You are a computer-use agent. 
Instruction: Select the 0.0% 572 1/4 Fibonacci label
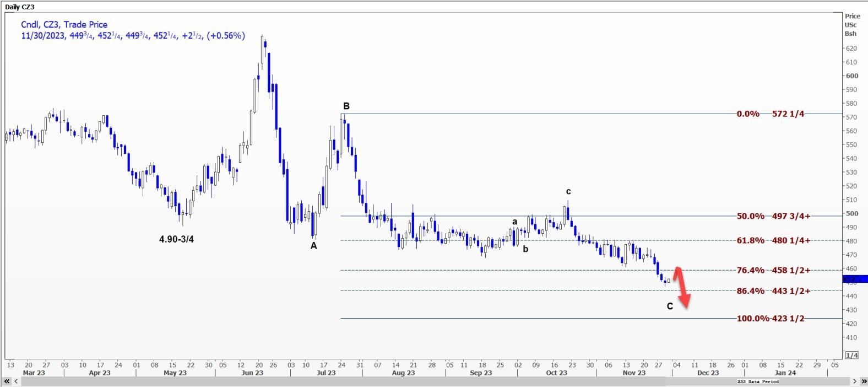771,114
